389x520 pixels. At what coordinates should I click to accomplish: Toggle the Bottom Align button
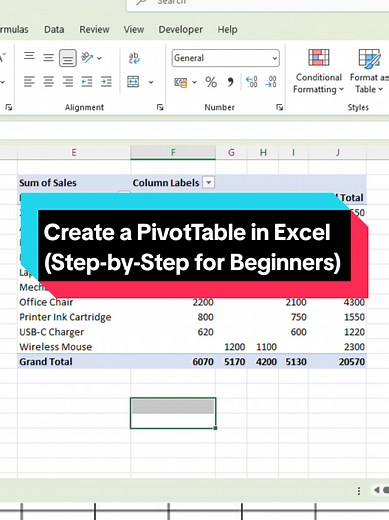[68, 58]
